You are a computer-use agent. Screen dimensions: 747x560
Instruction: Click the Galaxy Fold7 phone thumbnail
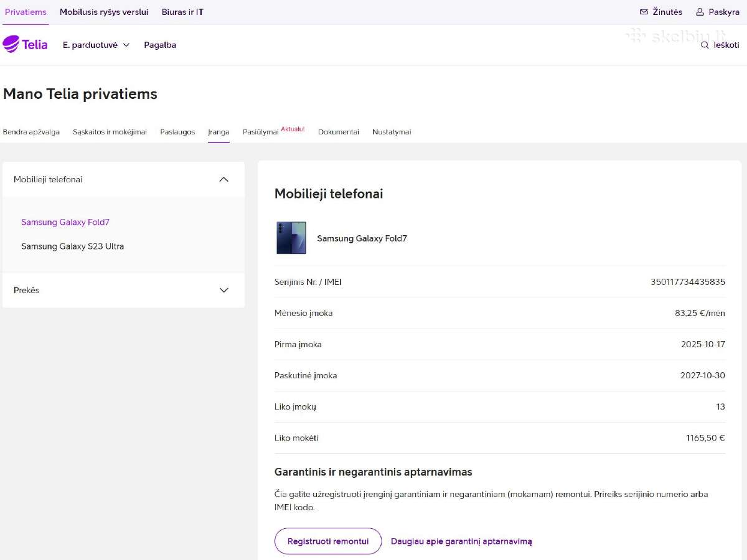coord(291,238)
